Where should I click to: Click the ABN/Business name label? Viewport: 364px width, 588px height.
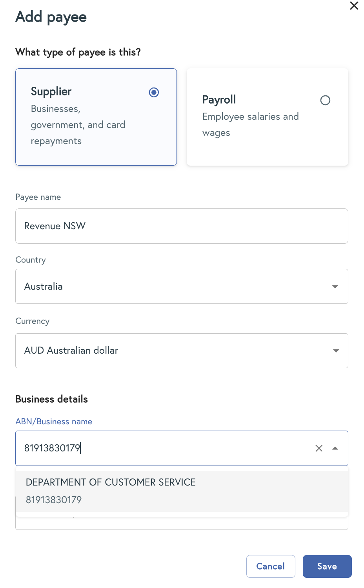pos(54,422)
